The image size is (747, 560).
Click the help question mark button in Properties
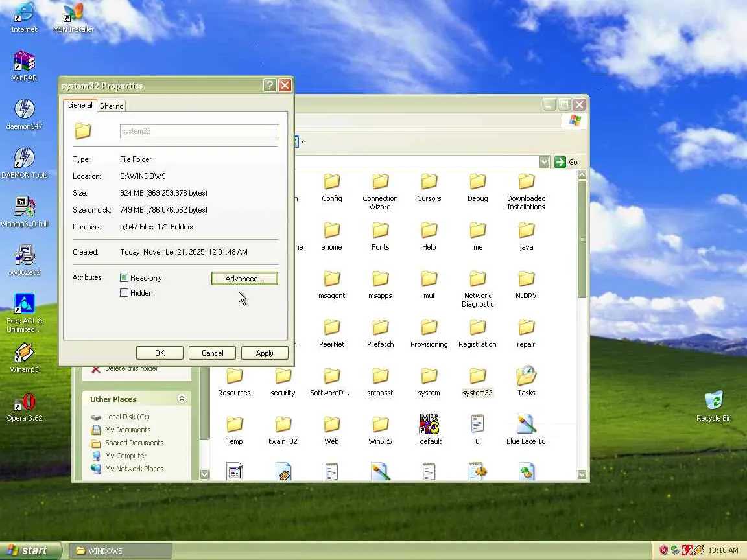pyautogui.click(x=270, y=86)
